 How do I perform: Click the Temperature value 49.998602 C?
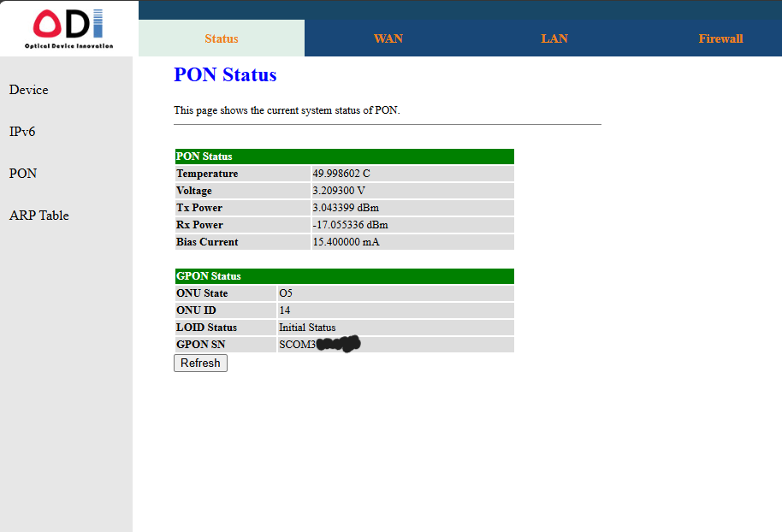[341, 174]
